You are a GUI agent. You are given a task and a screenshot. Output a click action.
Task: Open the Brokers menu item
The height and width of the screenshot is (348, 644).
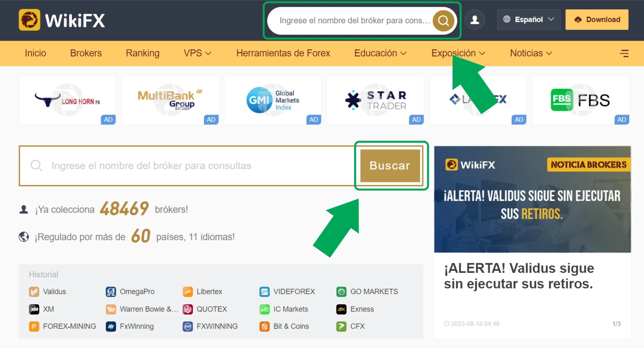pos(86,53)
